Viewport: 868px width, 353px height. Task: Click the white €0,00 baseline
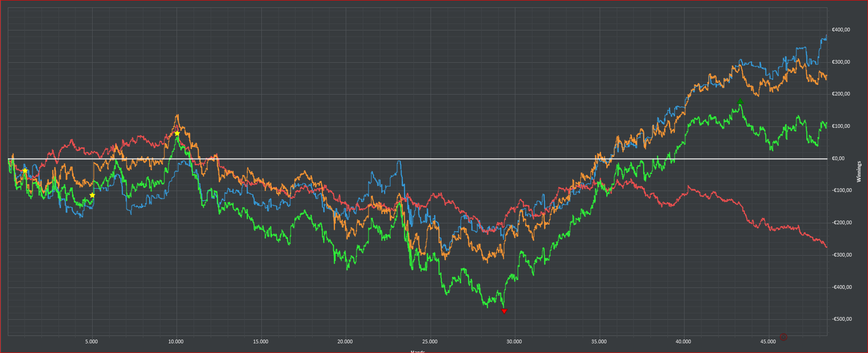click(x=418, y=159)
